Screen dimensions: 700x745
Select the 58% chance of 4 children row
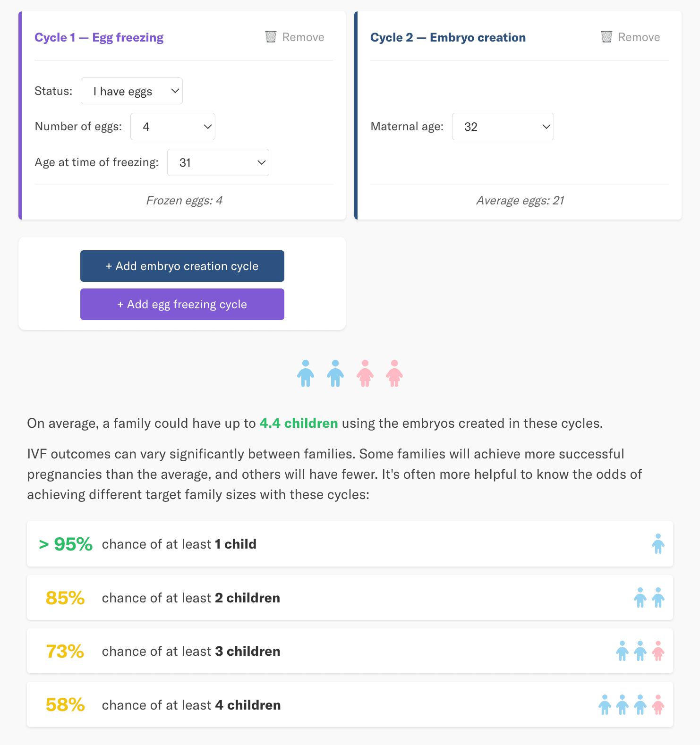[350, 704]
